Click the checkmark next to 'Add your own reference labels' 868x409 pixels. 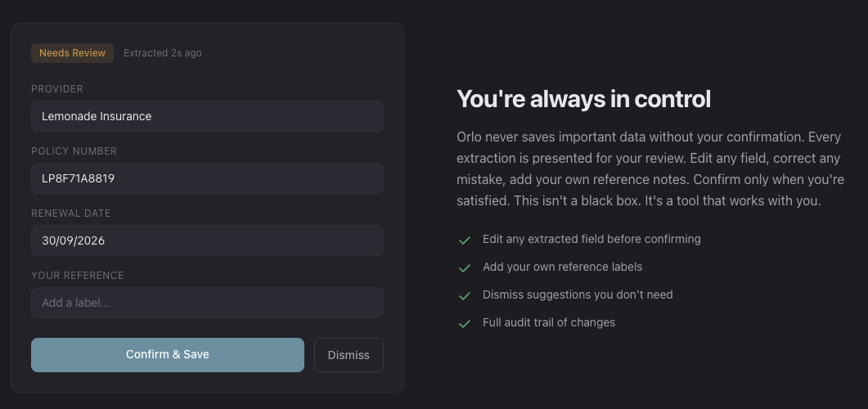[465, 268]
